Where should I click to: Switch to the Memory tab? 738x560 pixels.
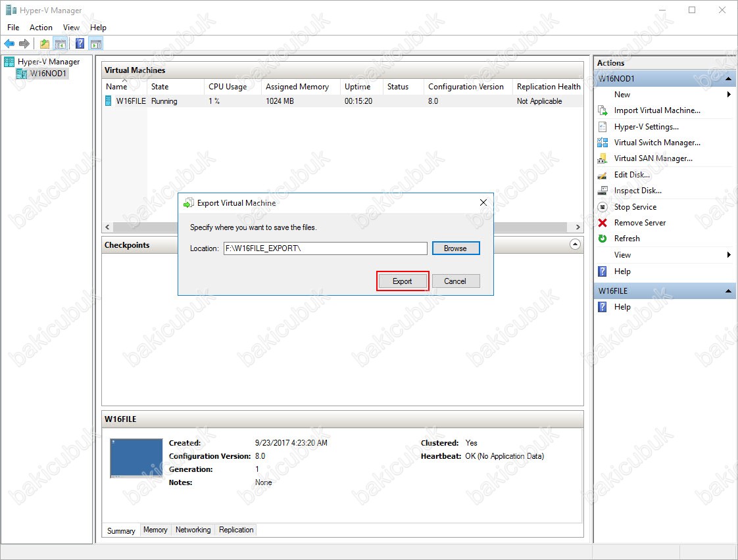coord(155,530)
